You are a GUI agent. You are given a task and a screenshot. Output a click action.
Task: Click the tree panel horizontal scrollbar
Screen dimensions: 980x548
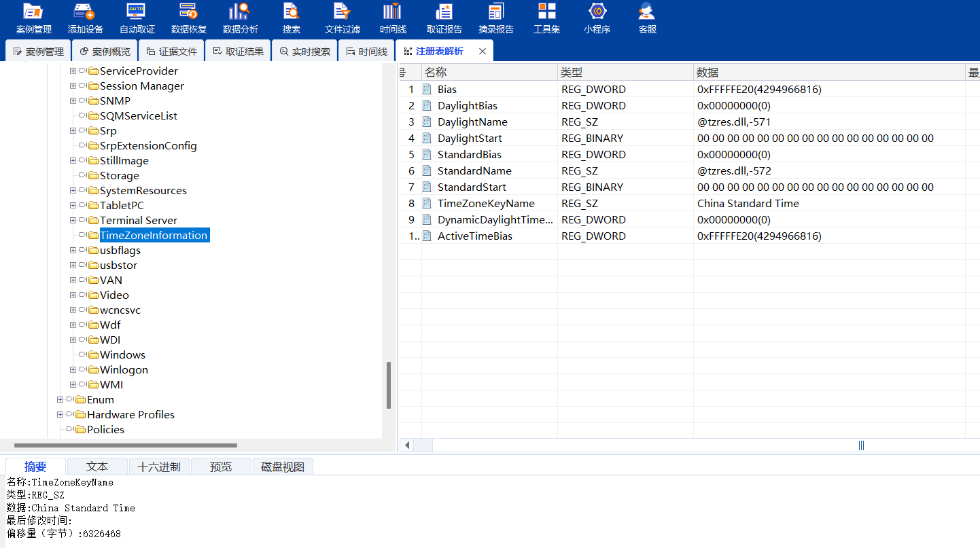click(x=126, y=445)
